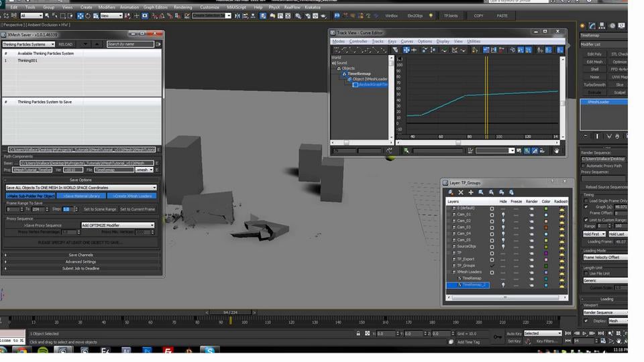Click Move Down arrow in XMesh Saver
This screenshot has width=644, height=362.
(x=85, y=44)
